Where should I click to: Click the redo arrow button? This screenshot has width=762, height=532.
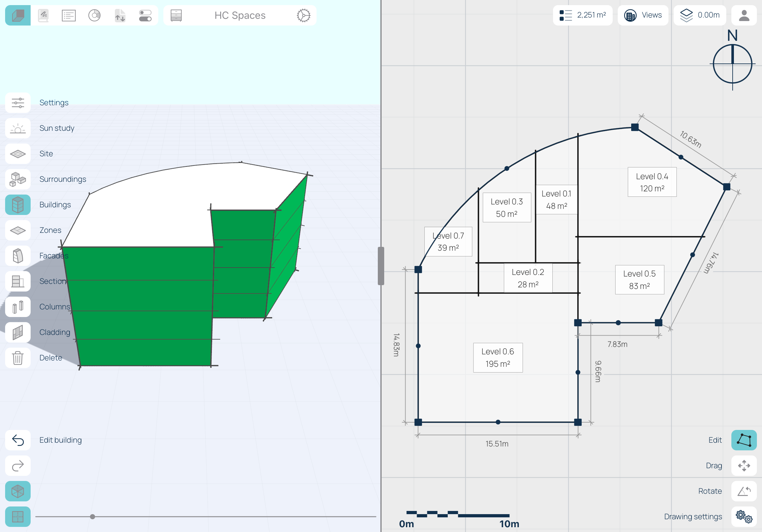coord(18,466)
